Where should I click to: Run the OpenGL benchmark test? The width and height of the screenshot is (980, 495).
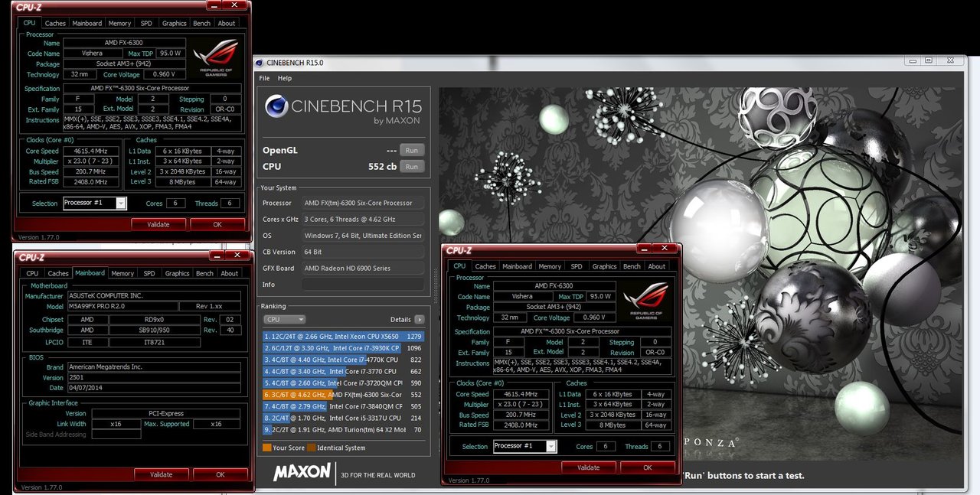click(411, 150)
